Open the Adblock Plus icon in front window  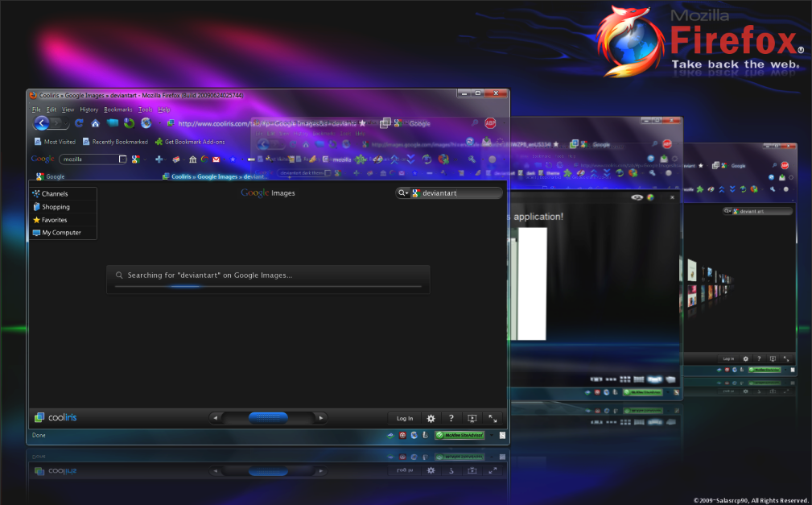pyautogui.click(x=490, y=123)
